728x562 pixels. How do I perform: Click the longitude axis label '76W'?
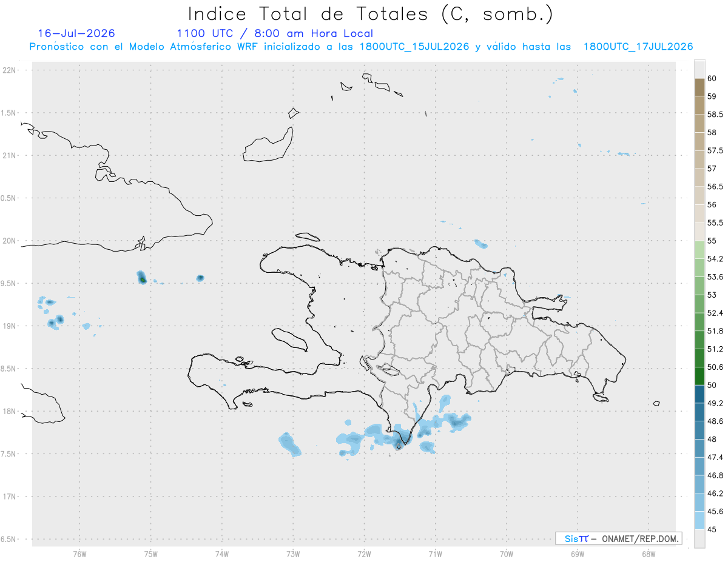tap(79, 553)
